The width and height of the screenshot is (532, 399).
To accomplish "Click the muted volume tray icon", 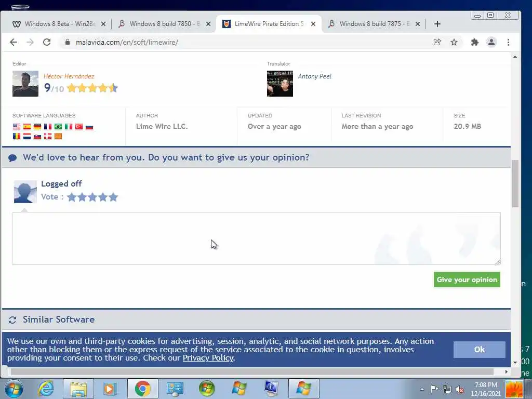I will 460,389.
